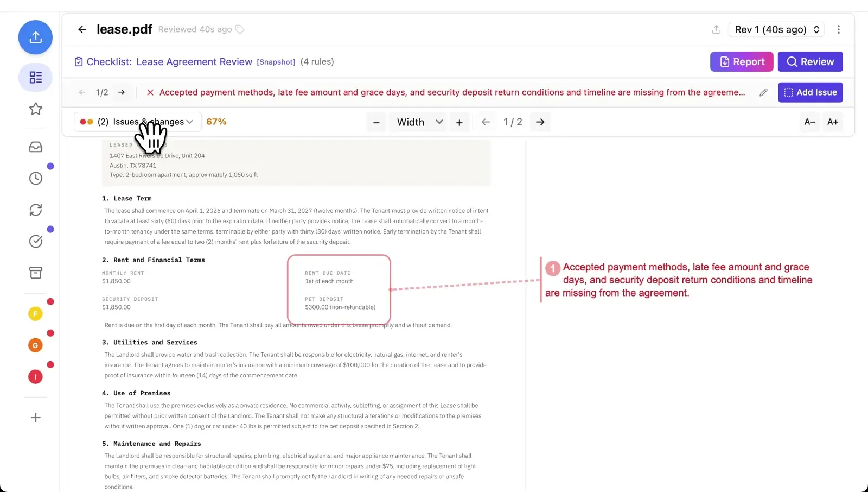
Task: Click the pencil icon to edit the issue
Action: (x=764, y=92)
